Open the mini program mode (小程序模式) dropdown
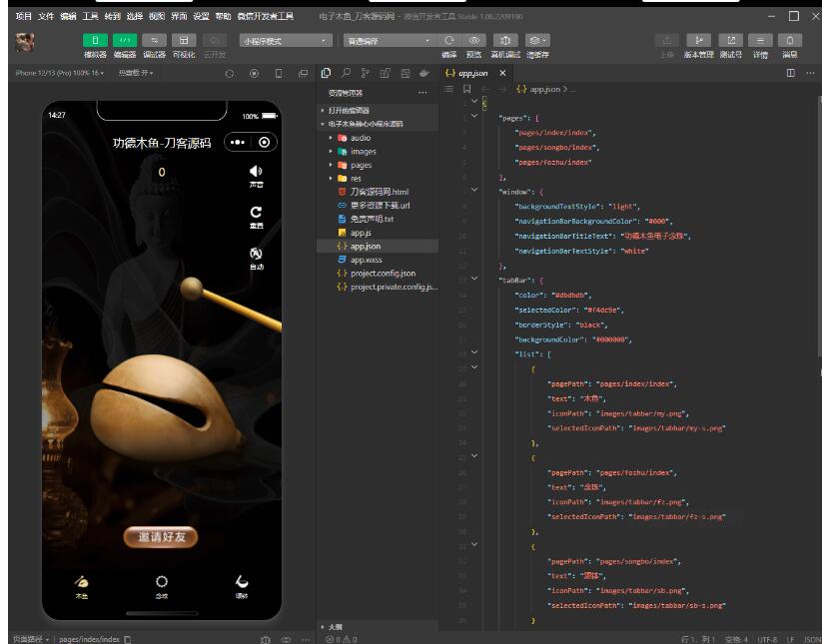The width and height of the screenshot is (822, 644). click(285, 40)
